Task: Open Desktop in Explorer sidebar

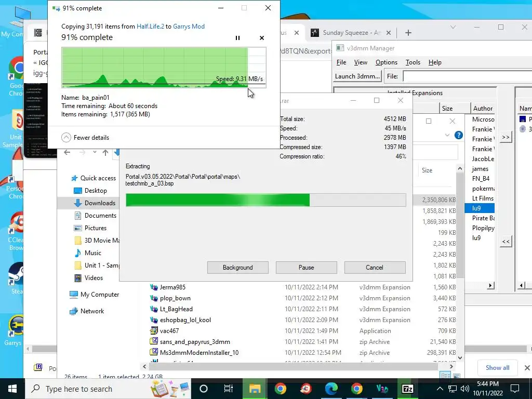Action: click(x=90, y=190)
